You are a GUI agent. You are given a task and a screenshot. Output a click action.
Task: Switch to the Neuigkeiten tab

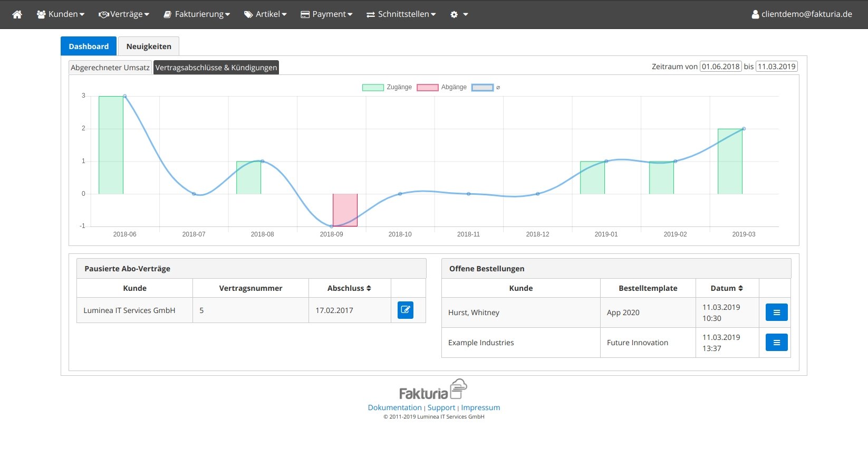tap(149, 46)
